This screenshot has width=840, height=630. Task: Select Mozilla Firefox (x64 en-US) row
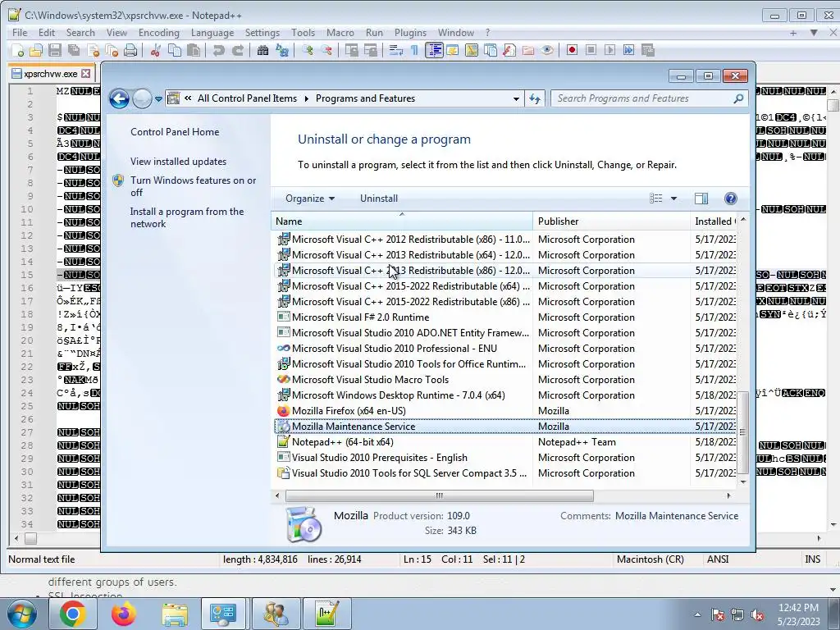[505, 411]
